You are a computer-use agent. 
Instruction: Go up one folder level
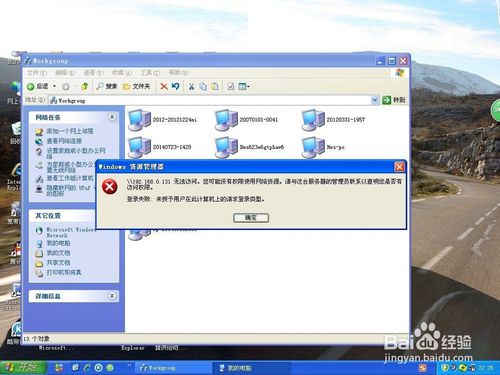pos(84,86)
